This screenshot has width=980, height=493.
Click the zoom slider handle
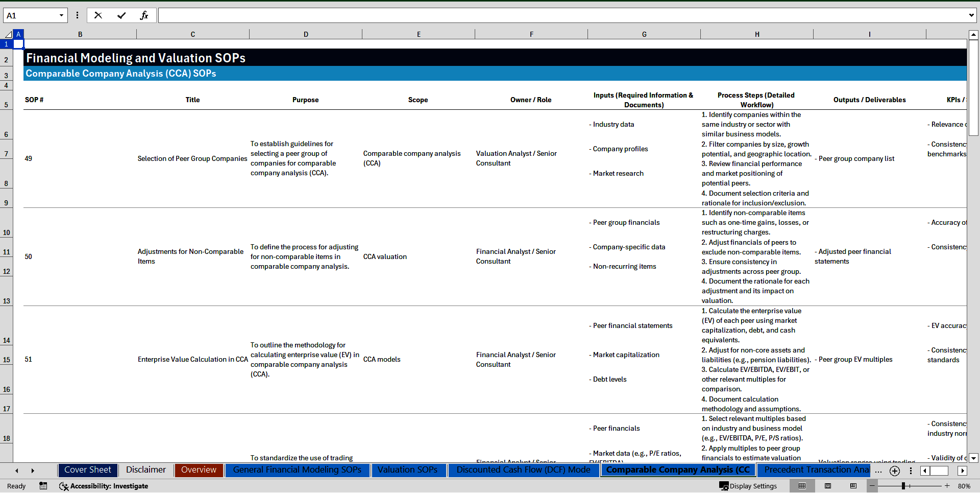tap(903, 486)
